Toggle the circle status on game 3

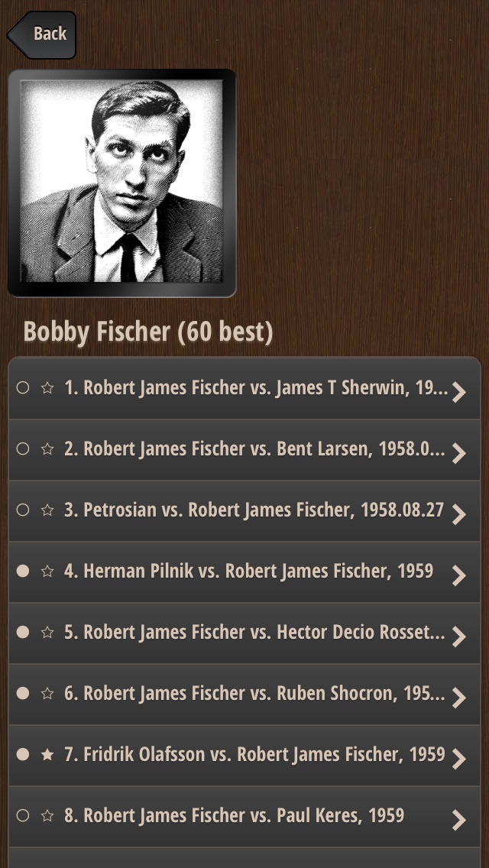tap(23, 510)
